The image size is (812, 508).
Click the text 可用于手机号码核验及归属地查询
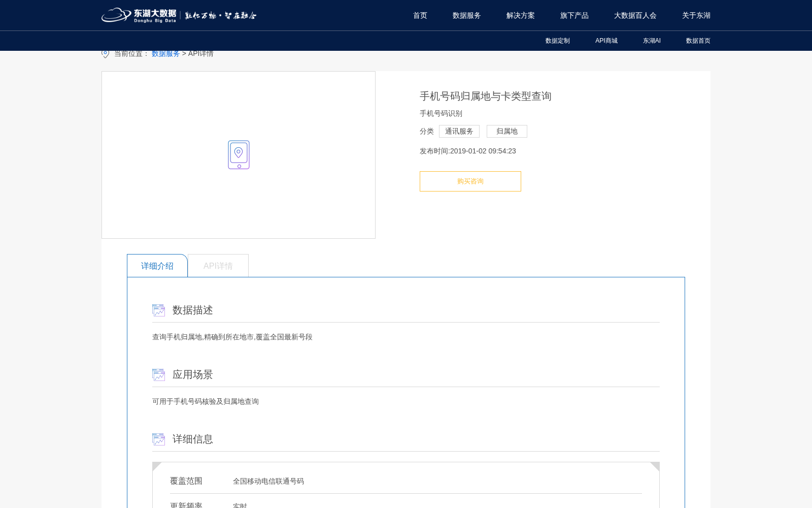(x=206, y=401)
